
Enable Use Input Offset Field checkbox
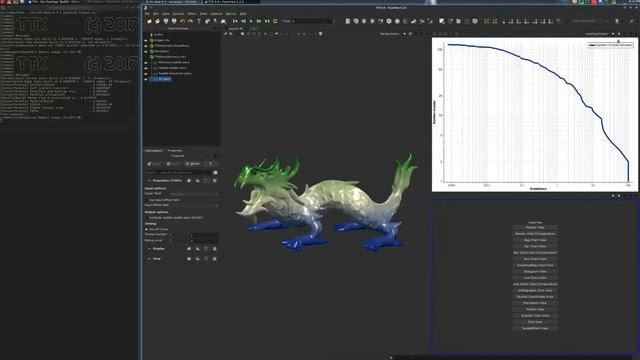pos(147,200)
